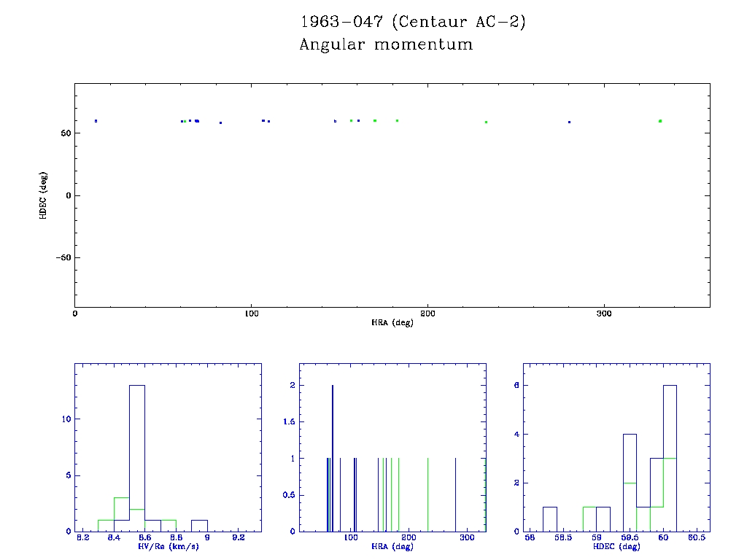Screen dimensions: 747x560
Task: Click the '300' tick label on the top plot x-axis
Action: point(604,314)
